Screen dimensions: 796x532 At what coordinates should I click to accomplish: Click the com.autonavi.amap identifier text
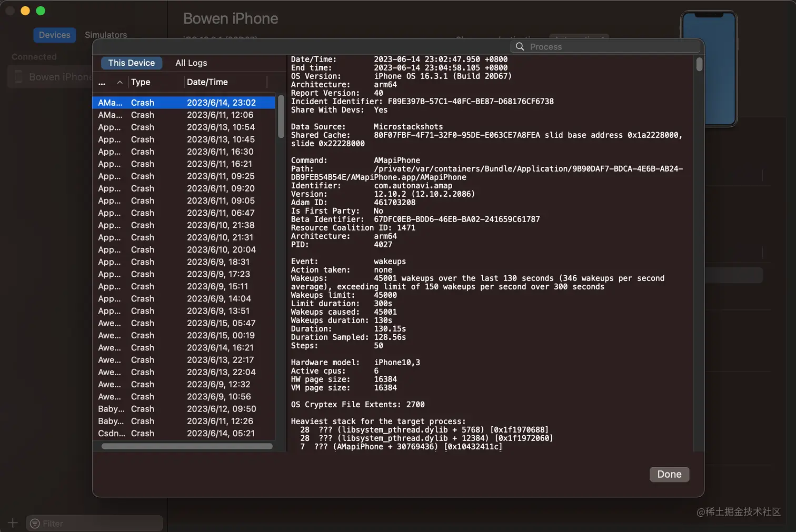coord(413,186)
